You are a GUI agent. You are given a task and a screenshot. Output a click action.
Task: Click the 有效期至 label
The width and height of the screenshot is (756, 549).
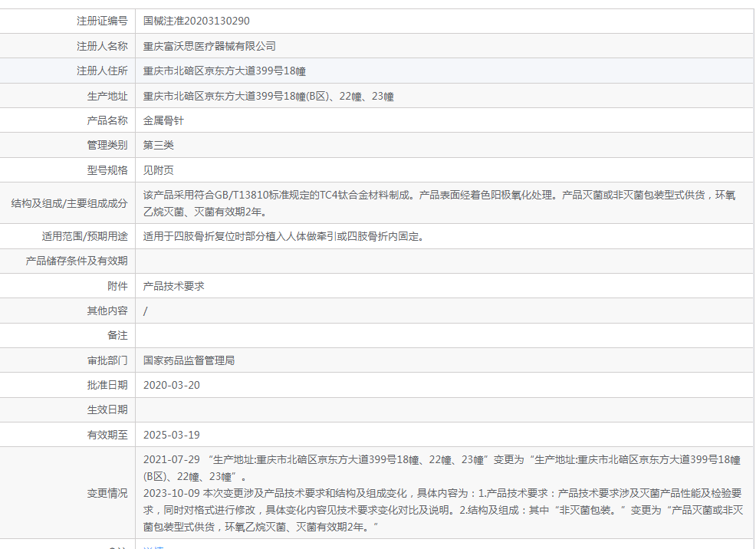107,436
